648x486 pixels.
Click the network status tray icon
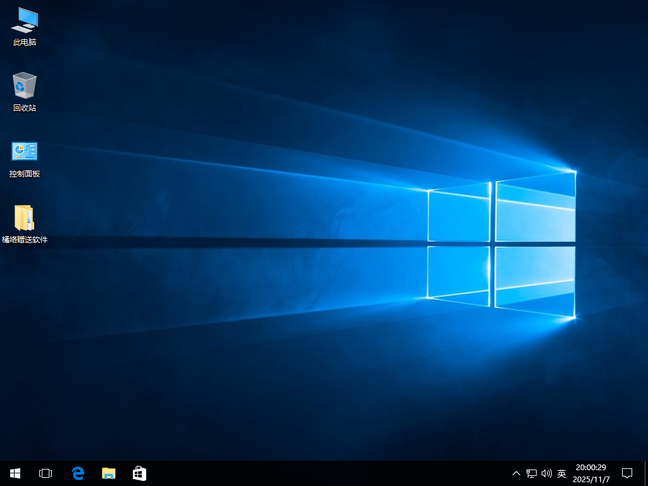point(531,473)
